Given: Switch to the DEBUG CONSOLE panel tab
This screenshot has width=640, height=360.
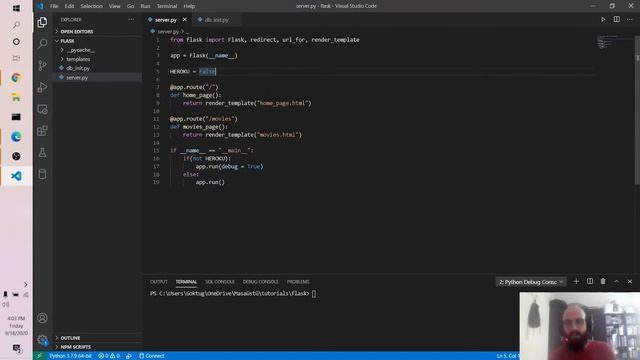Looking at the screenshot, I should [x=260, y=282].
